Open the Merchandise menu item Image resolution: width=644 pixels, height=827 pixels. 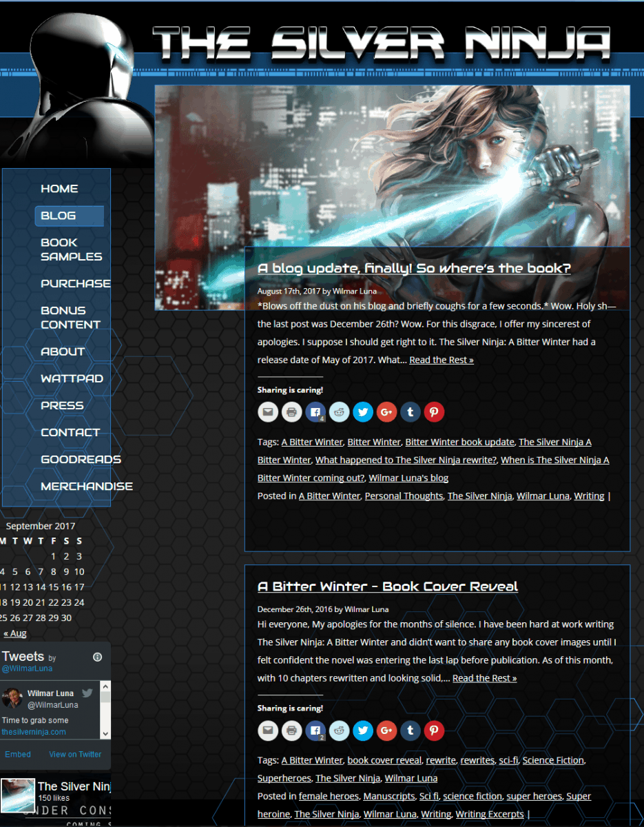87,486
